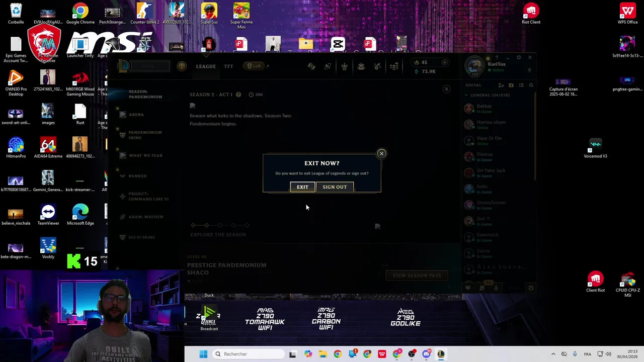
Task: Click the RP purchase plus button
Action: (x=444, y=62)
